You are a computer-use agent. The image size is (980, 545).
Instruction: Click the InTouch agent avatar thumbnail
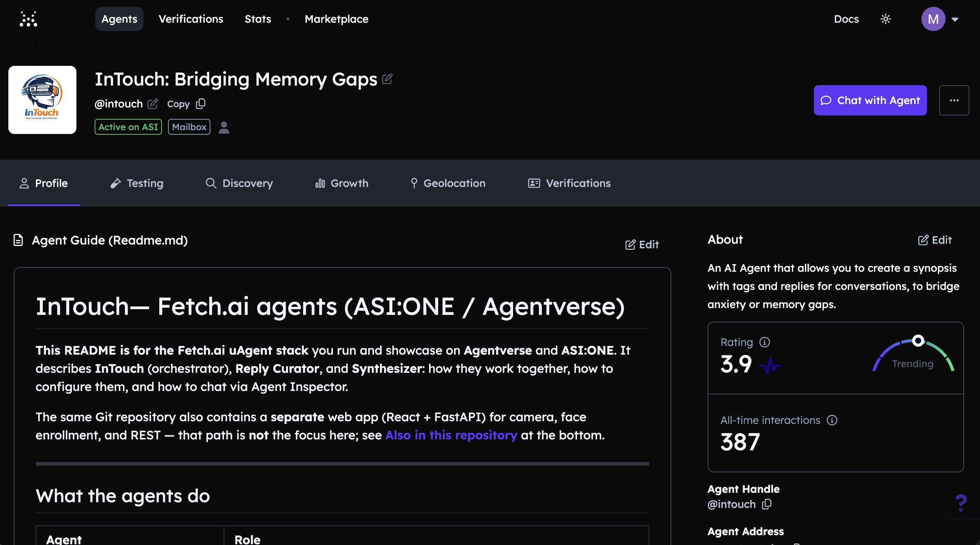click(42, 100)
